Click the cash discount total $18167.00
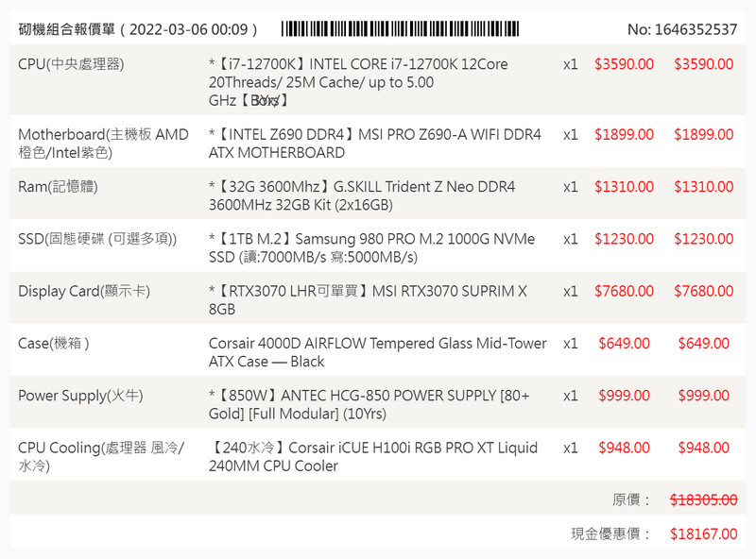This screenshot has height=559, width=756. pos(703,534)
